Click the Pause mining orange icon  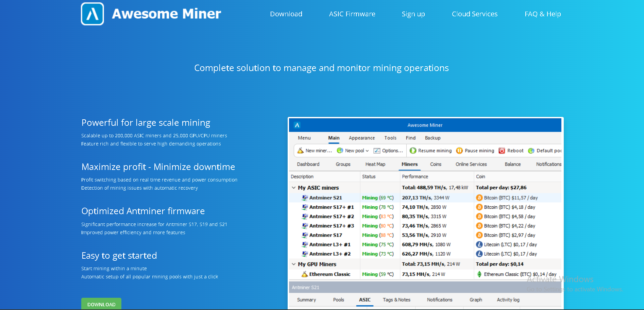pyautogui.click(x=459, y=151)
